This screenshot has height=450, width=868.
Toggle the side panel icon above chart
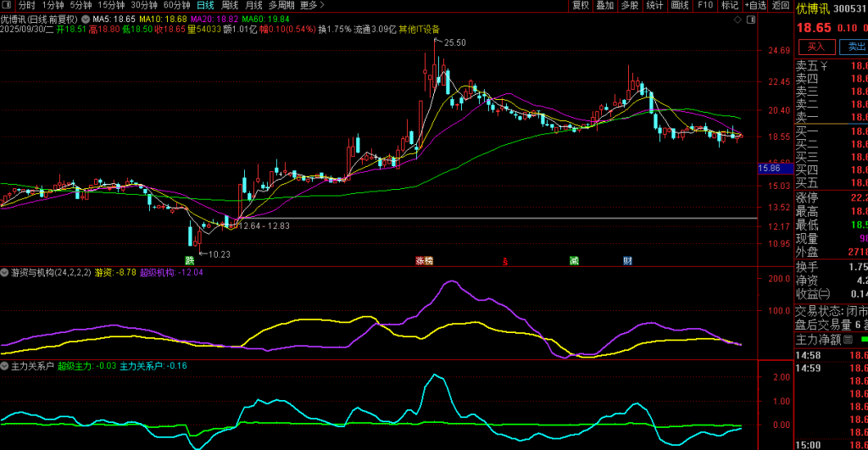pos(750,18)
